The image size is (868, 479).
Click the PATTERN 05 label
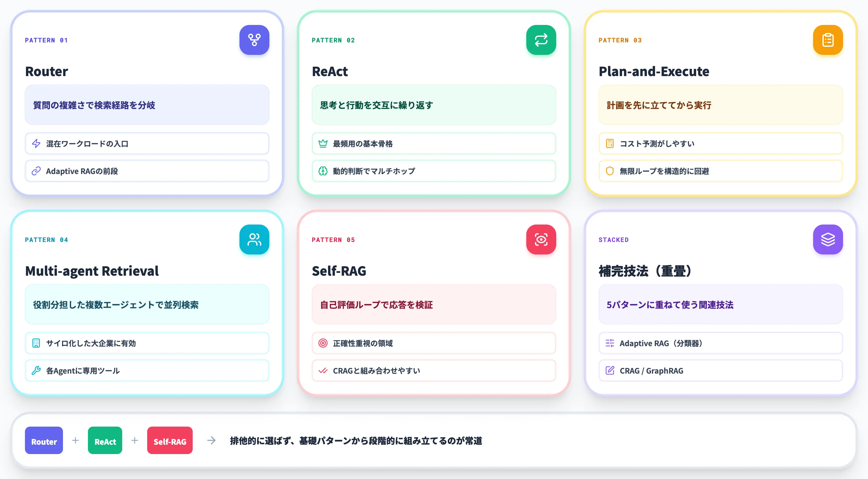333,240
